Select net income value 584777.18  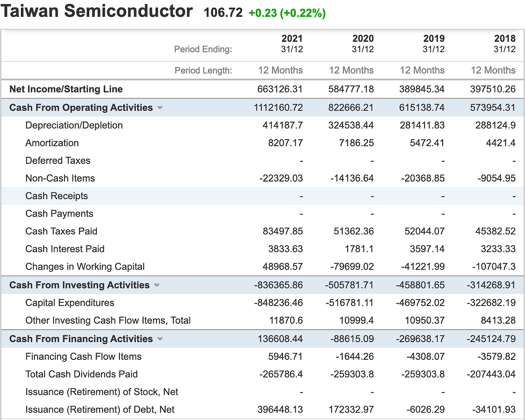(x=351, y=89)
